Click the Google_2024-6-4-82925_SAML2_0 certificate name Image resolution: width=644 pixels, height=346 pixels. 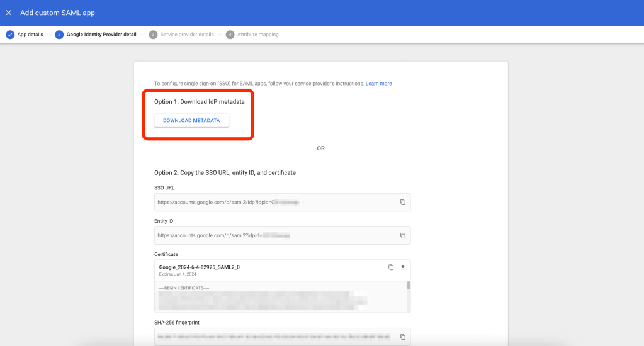pyautogui.click(x=200, y=267)
